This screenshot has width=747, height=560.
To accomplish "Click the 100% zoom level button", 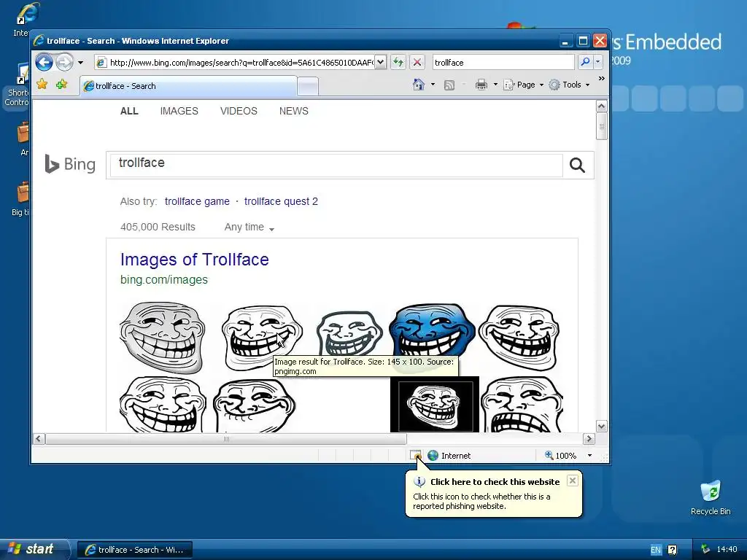I will (x=560, y=455).
